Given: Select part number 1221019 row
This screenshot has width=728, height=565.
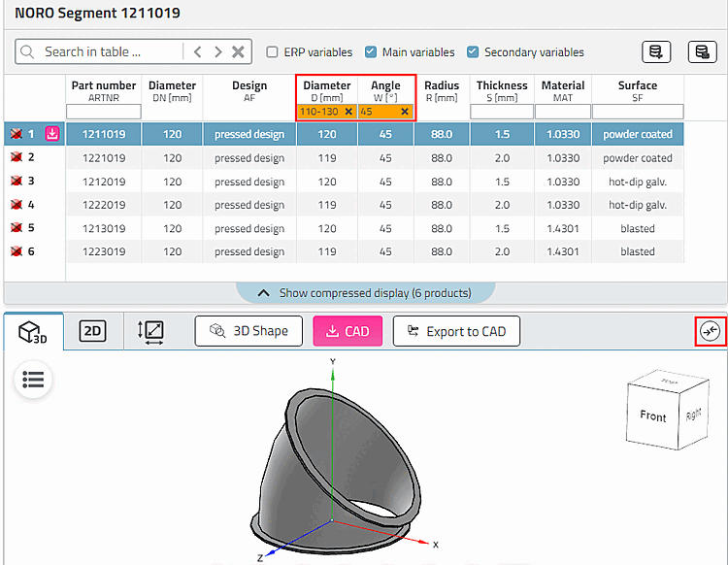Looking at the screenshot, I should (104, 158).
